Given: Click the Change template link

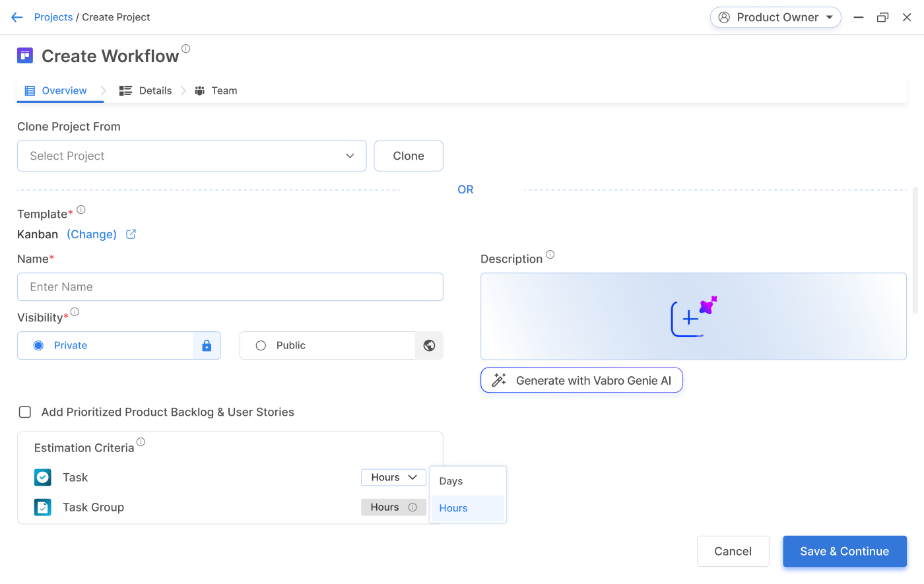Looking at the screenshot, I should point(92,234).
